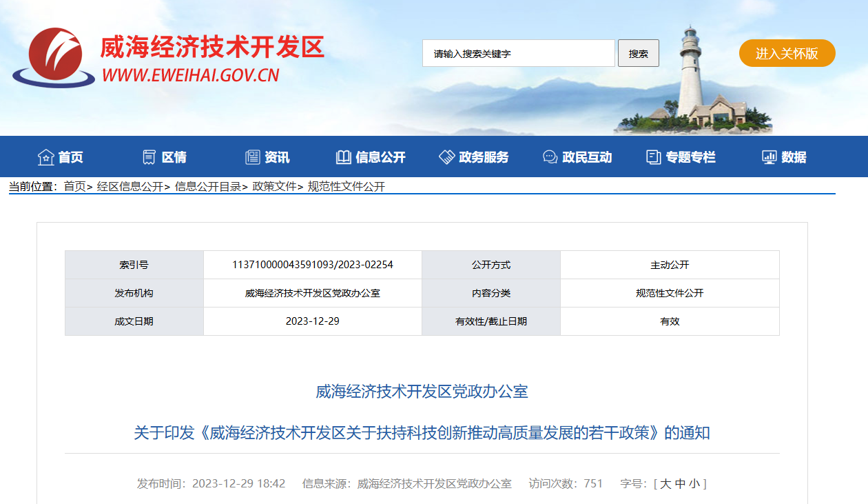
Task: Click the search keyword input box
Action: [x=518, y=52]
